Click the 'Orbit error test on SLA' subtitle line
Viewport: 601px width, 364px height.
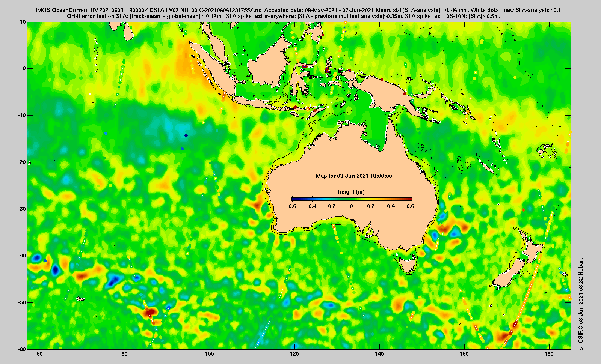(284, 16)
